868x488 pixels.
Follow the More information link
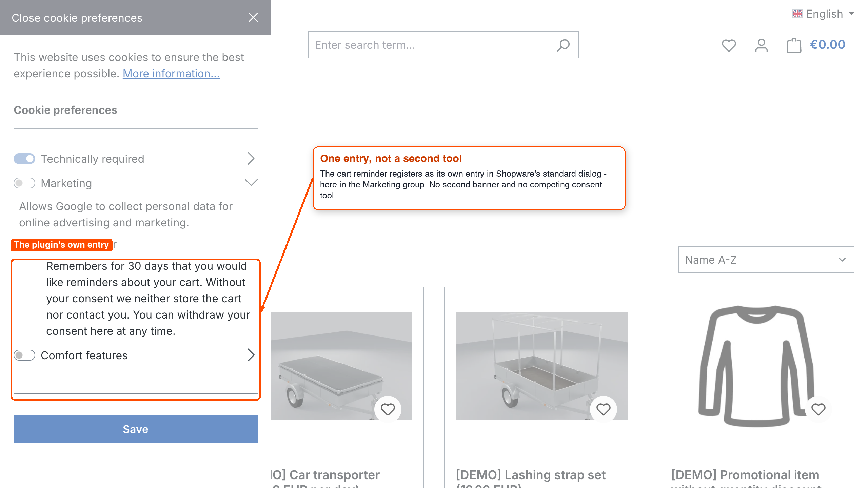171,74
